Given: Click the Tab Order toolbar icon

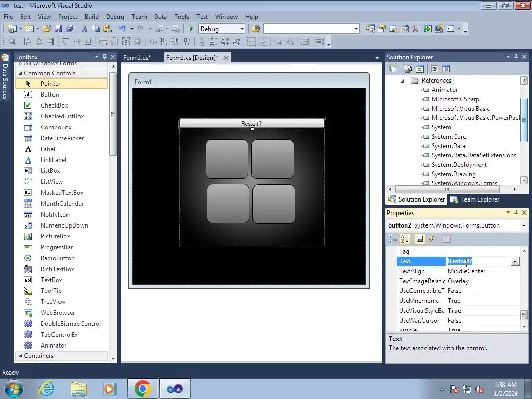Looking at the screenshot, I should coord(320,42).
